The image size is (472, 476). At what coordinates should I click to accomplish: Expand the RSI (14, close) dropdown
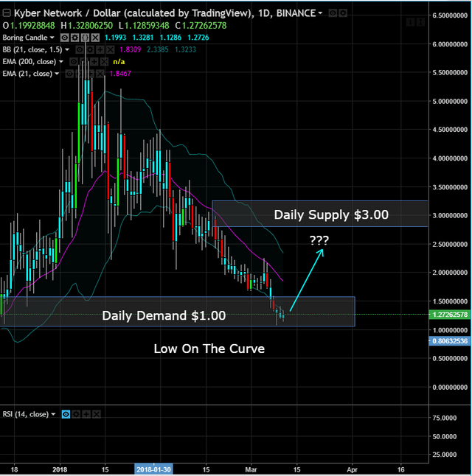pyautogui.click(x=54, y=414)
